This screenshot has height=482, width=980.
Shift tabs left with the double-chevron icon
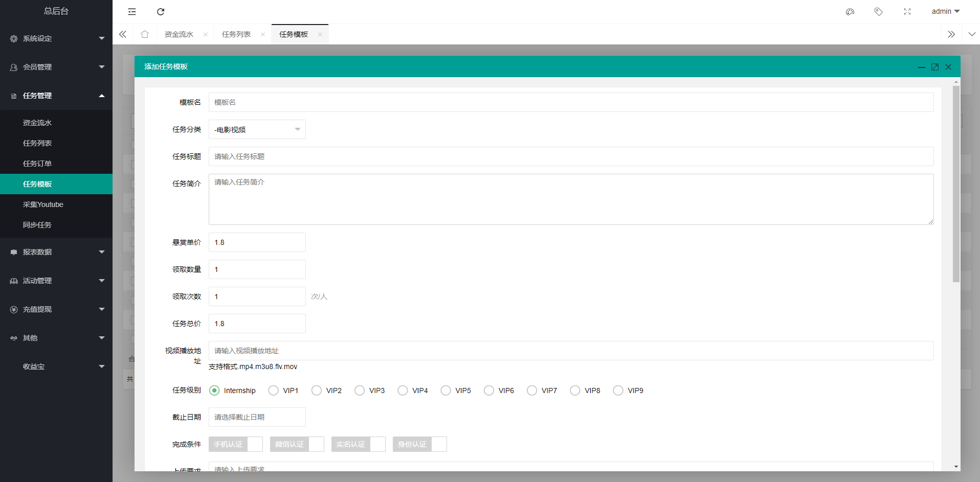point(123,34)
